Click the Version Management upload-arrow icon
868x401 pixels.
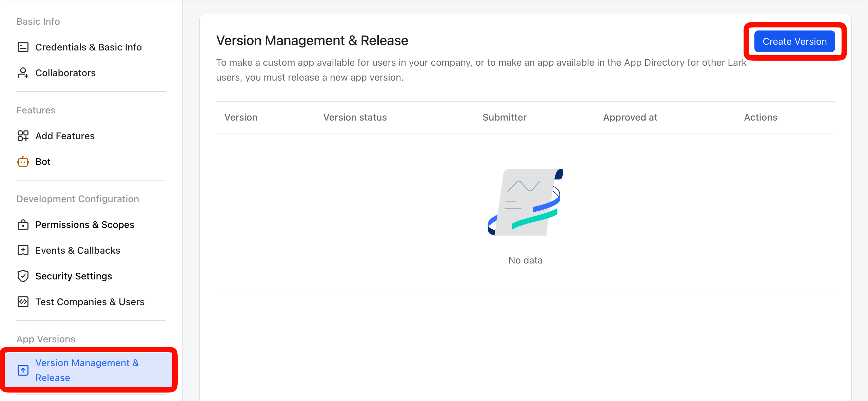coord(23,370)
